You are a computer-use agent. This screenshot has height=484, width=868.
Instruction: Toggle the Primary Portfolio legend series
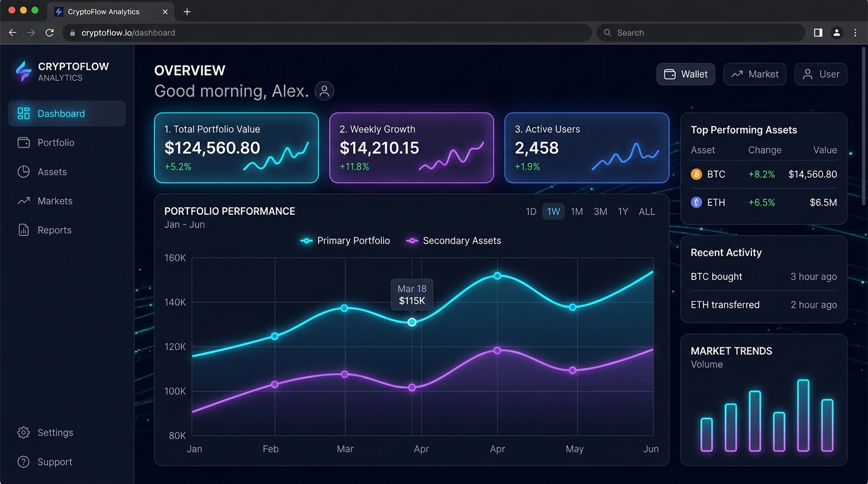345,241
